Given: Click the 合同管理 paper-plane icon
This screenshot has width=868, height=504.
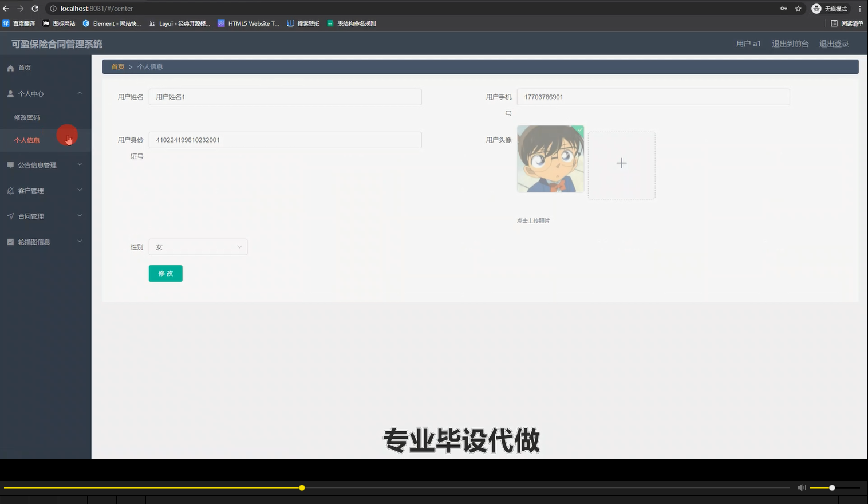Looking at the screenshot, I should coord(10,216).
